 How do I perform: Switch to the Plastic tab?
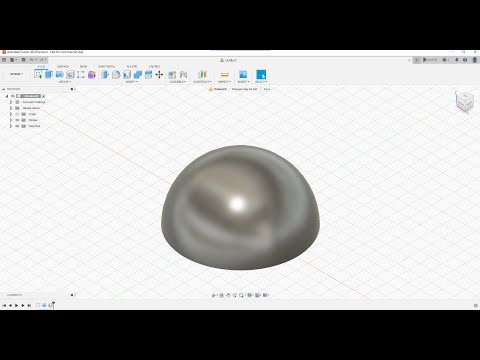click(x=132, y=66)
